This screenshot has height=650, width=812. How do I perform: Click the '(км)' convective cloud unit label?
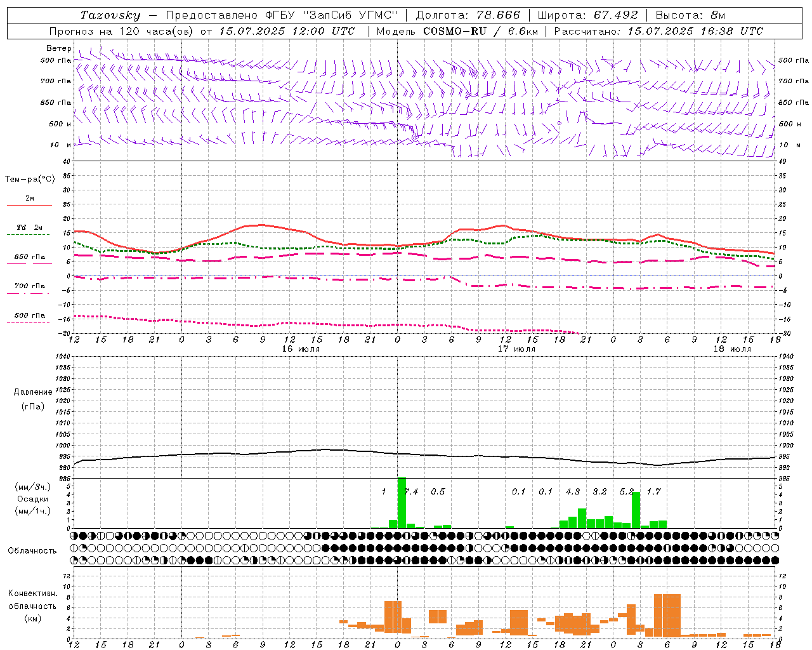click(x=32, y=618)
